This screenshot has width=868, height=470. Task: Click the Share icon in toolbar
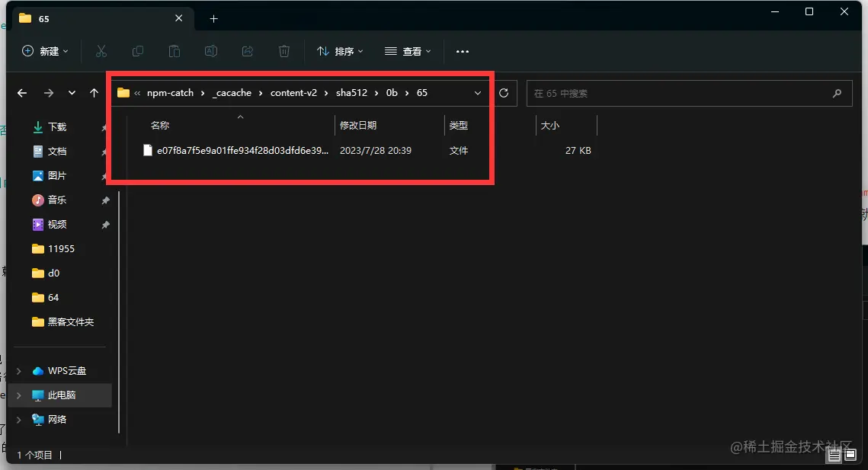click(248, 51)
